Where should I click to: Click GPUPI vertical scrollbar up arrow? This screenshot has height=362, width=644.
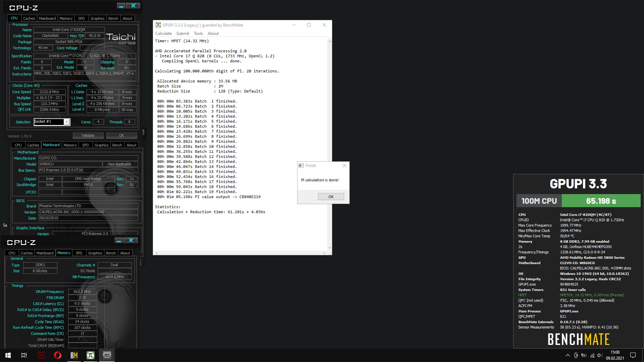coord(329,41)
